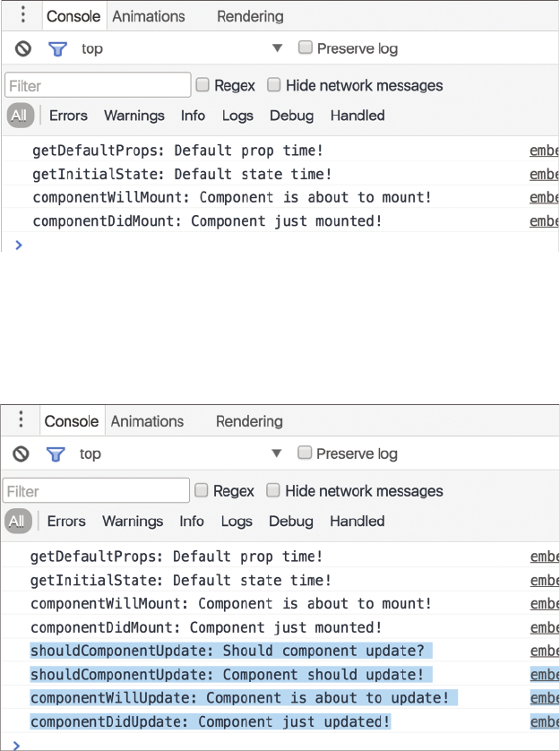Tick Hide network messages in lower console
Image resolution: width=560 pixels, height=751 pixels.
click(273, 491)
